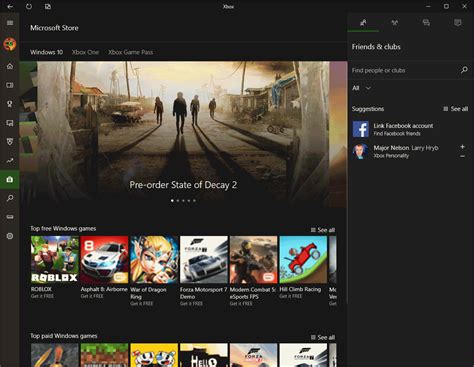Viewport: 474px width, 367px height.
Task: See all top free Windows games
Action: [x=323, y=230]
